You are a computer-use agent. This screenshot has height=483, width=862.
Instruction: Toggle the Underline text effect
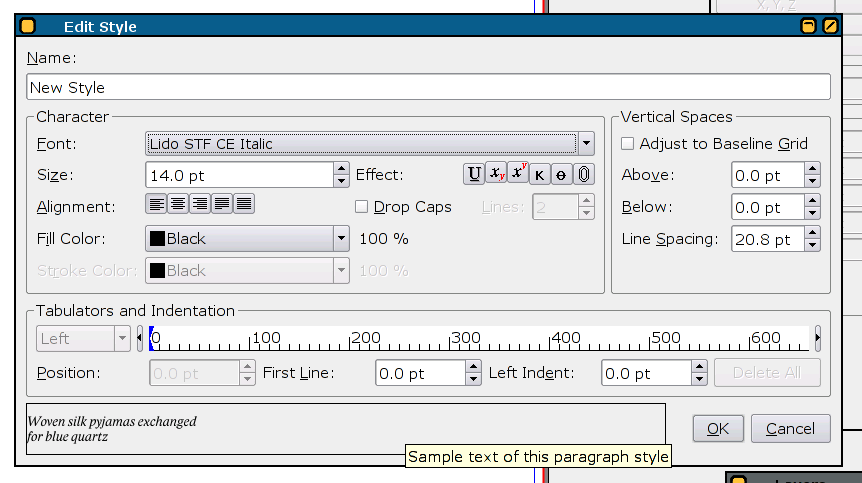click(x=474, y=174)
